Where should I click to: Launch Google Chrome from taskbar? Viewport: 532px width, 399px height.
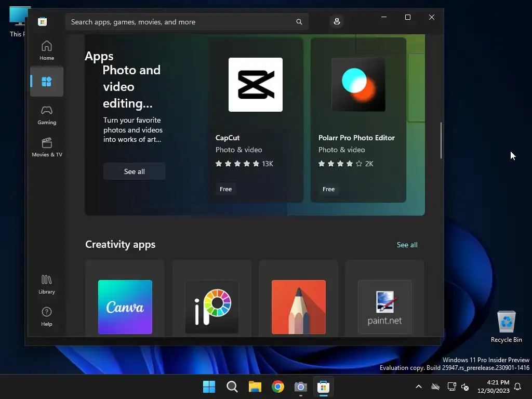pyautogui.click(x=278, y=387)
